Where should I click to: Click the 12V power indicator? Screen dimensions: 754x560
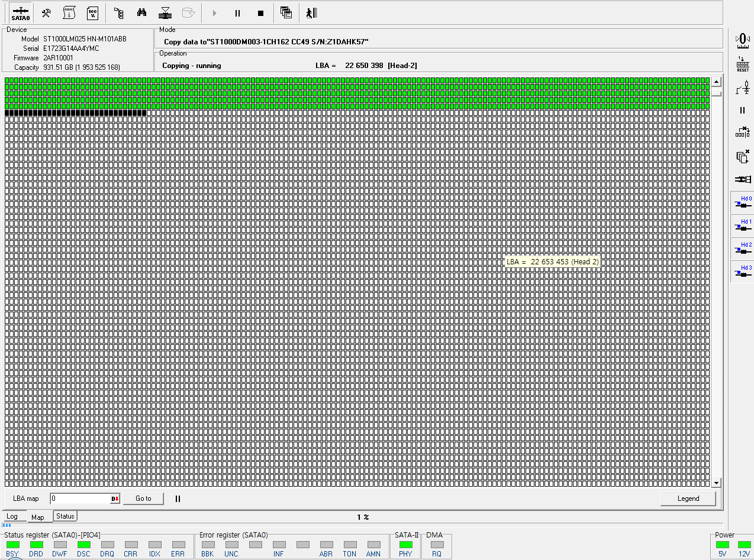[744, 544]
